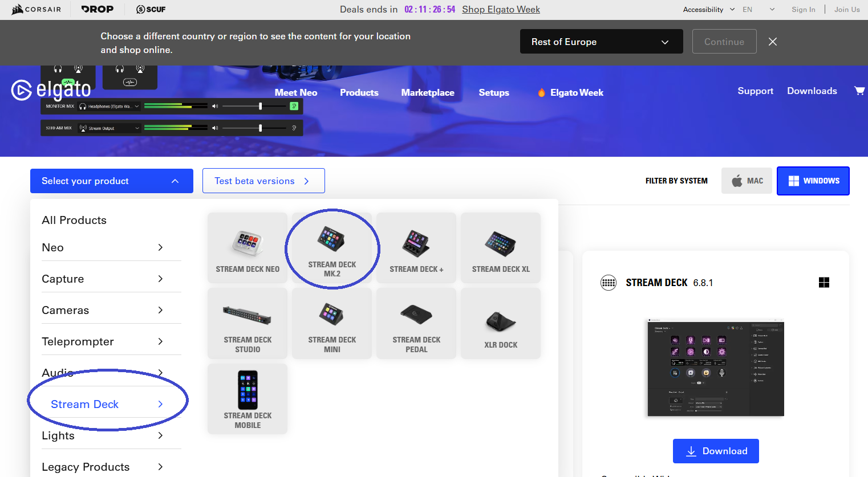Viewport: 868px width, 477px height.
Task: Expand the Cameras product category
Action: click(111, 310)
